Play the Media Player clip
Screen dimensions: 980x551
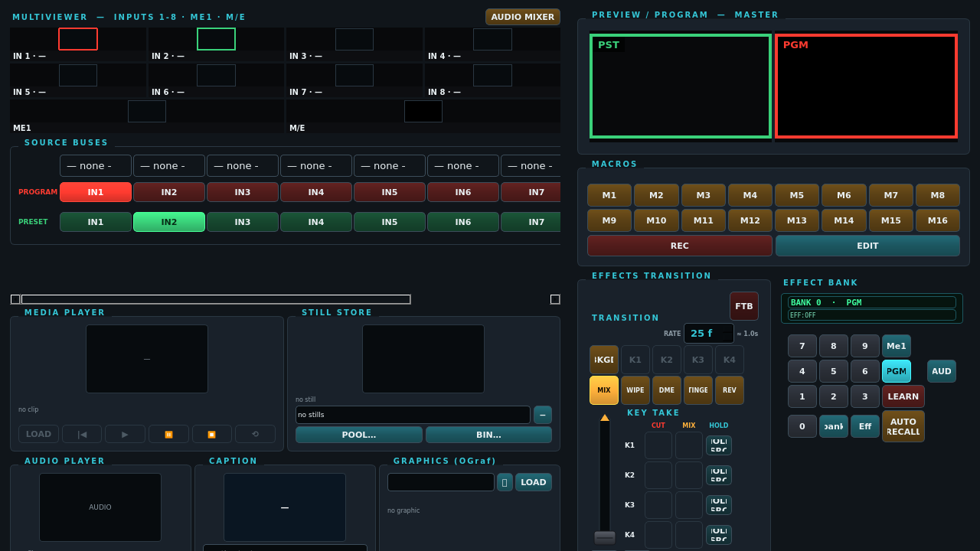(x=125, y=434)
